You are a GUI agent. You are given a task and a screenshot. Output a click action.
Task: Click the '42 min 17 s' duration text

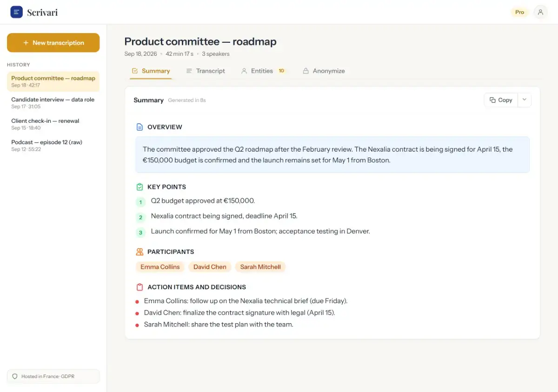point(179,54)
